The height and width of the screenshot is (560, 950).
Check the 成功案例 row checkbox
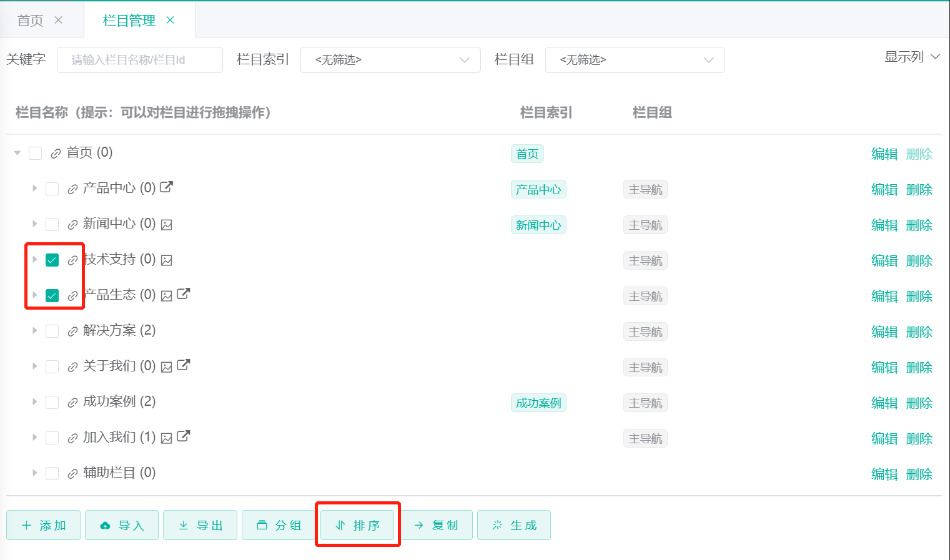(x=52, y=403)
